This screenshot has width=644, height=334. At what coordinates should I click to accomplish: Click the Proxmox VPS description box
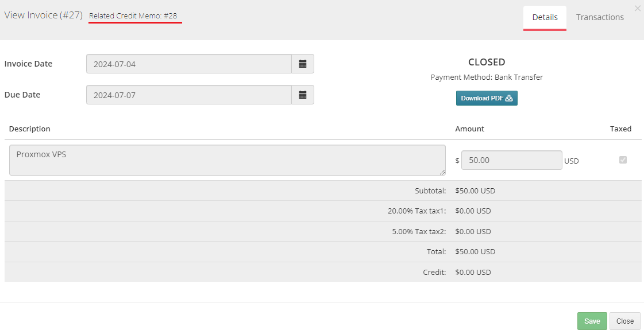click(227, 160)
